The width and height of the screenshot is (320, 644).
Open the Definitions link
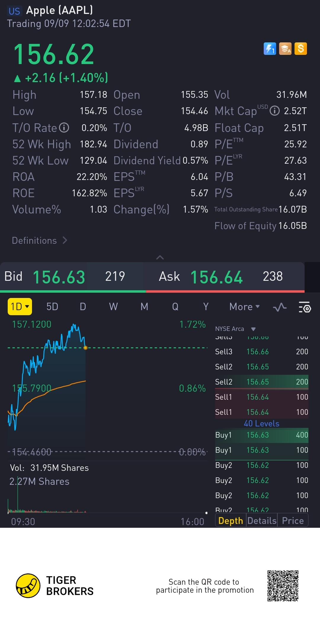(x=39, y=240)
